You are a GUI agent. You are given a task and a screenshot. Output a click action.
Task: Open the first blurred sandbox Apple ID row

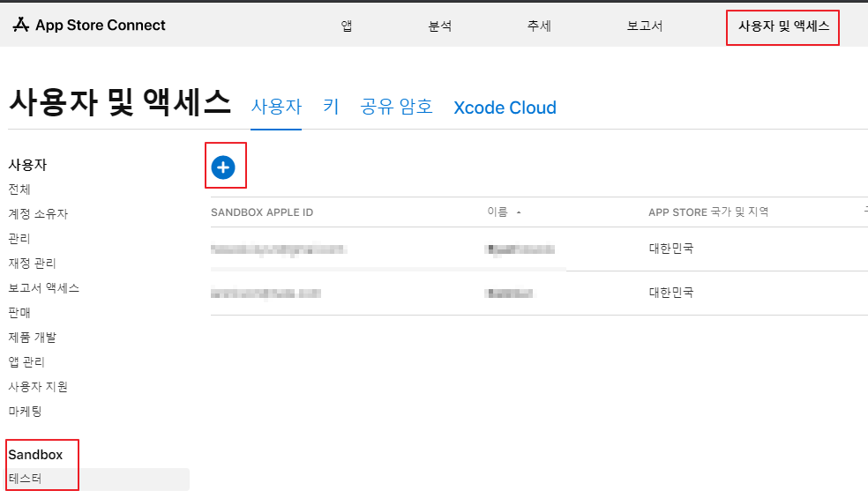pyautogui.click(x=279, y=249)
